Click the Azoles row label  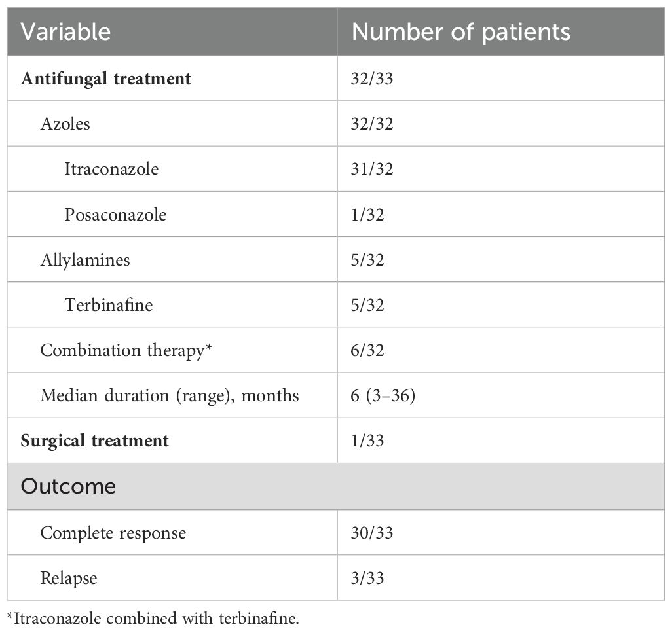(65, 124)
